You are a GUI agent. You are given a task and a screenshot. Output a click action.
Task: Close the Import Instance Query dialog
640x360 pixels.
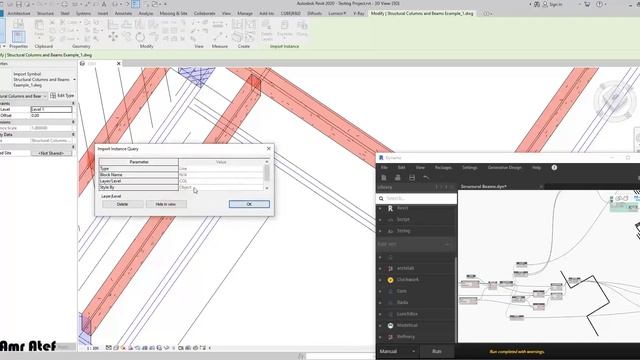point(269,149)
